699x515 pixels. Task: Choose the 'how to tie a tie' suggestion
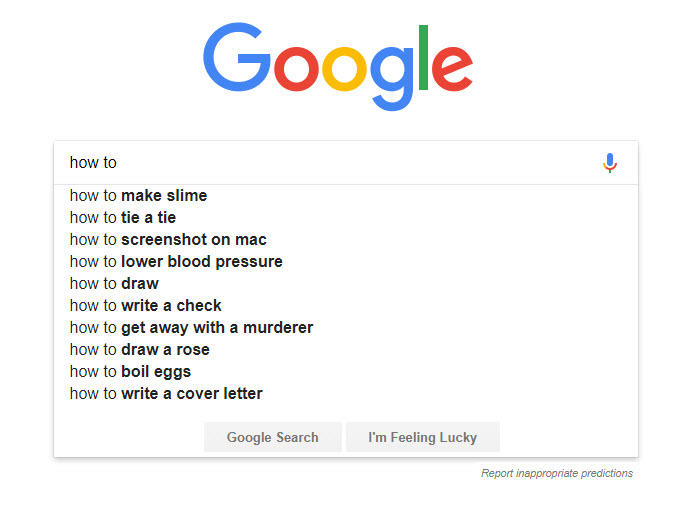122,218
